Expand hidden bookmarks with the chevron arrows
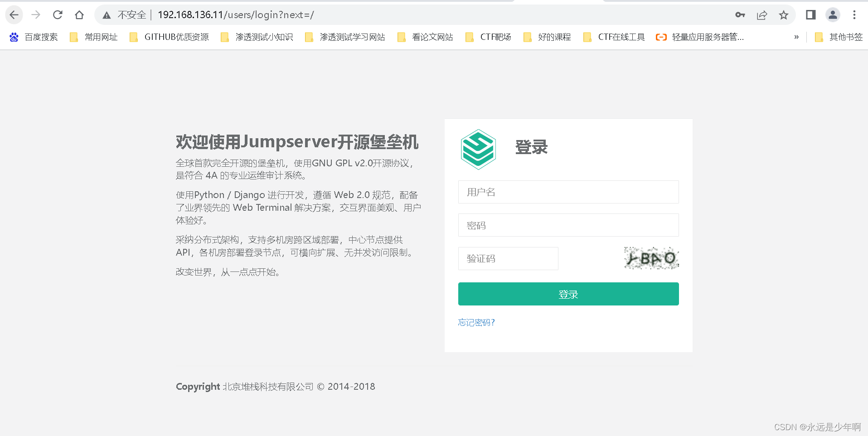Screen dimensions: 868x436 (x=796, y=37)
